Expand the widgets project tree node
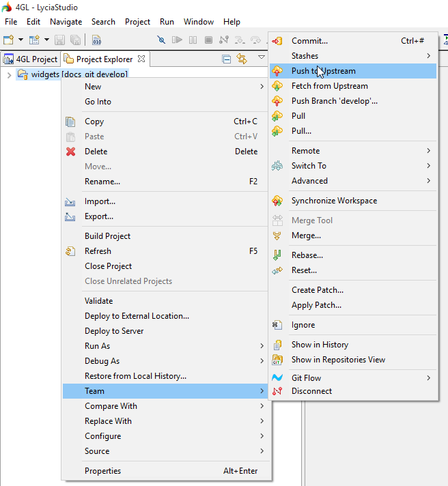The height and width of the screenshot is (486, 448). pos(9,74)
